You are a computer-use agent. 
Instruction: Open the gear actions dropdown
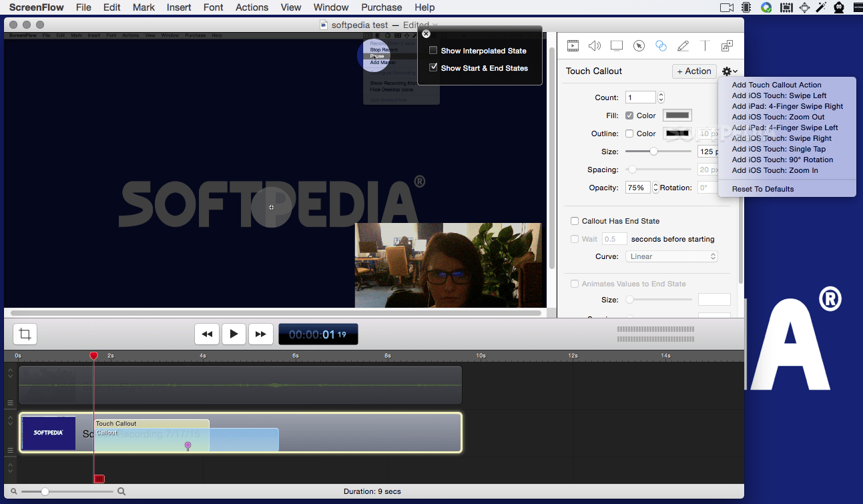click(730, 71)
